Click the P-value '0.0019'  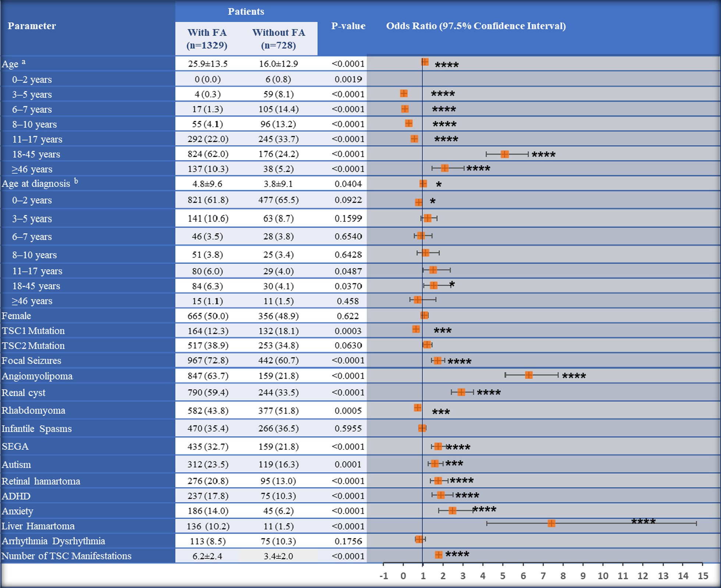[348, 79]
